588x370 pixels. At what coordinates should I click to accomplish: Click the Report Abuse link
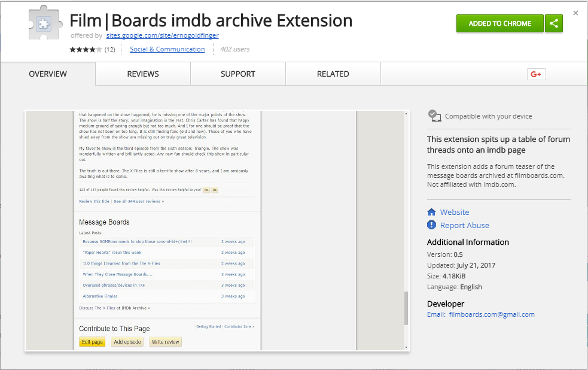[465, 225]
